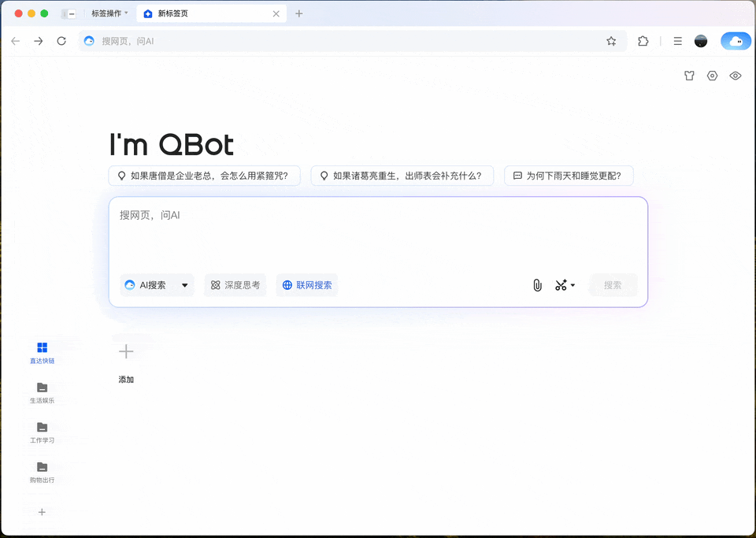
Task: Click the 搜索 search button
Action: (613, 285)
